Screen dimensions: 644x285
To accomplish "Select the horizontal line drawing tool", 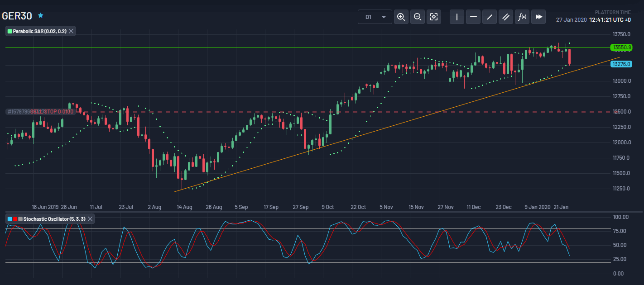I will click(473, 17).
